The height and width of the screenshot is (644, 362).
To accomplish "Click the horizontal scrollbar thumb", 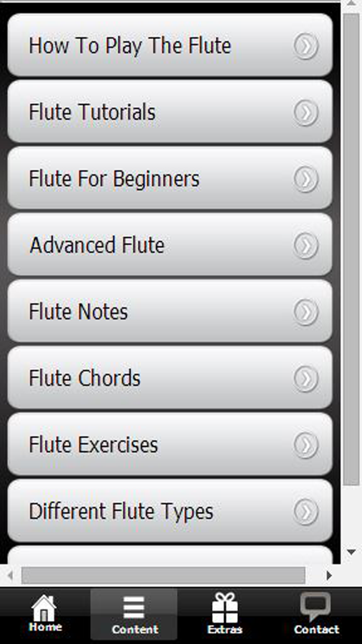I will [x=163, y=575].
